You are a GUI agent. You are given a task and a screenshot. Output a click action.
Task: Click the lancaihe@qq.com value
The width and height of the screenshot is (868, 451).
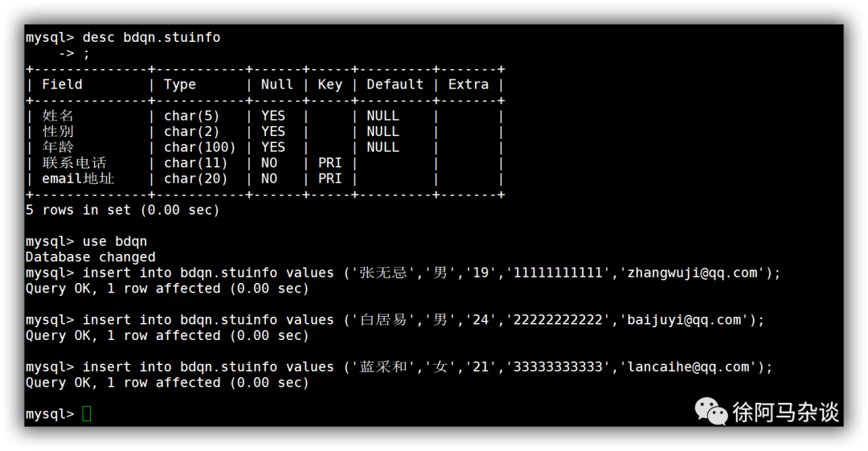point(688,367)
